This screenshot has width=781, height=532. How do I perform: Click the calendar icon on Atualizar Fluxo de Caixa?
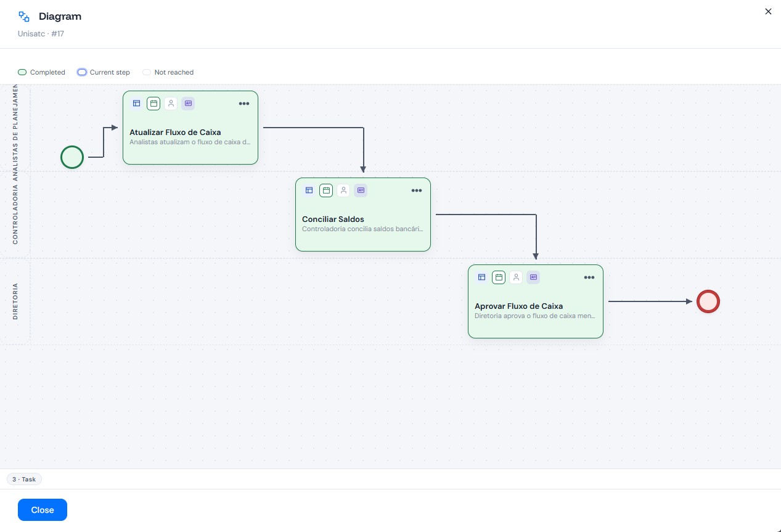[153, 104]
